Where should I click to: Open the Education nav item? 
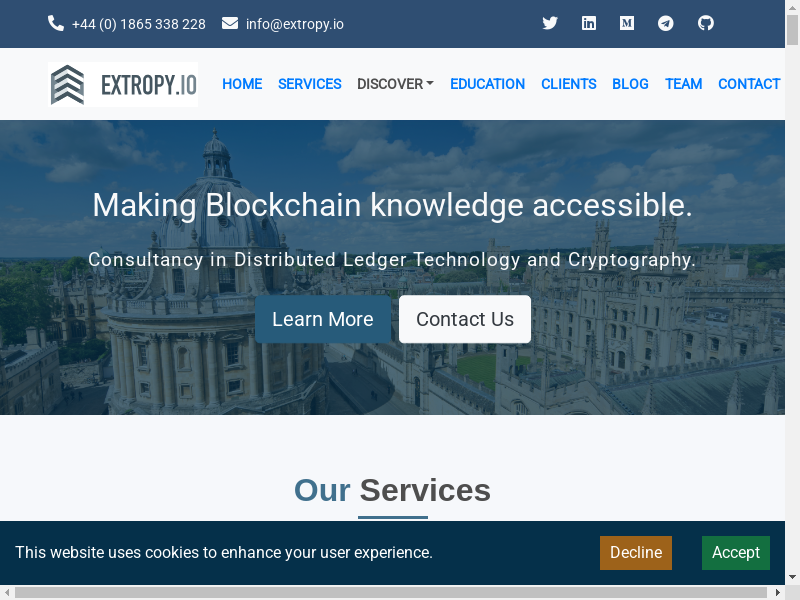487,84
